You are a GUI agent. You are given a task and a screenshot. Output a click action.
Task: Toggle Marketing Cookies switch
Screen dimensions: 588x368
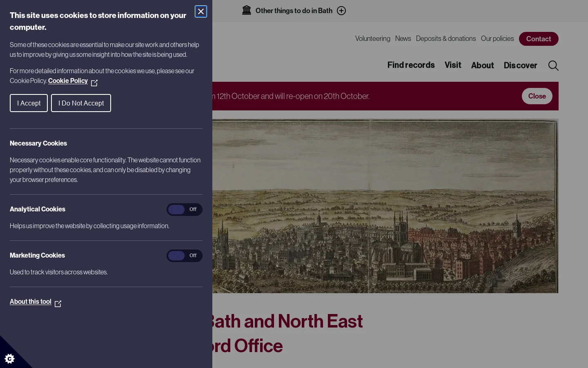pyautogui.click(x=185, y=256)
